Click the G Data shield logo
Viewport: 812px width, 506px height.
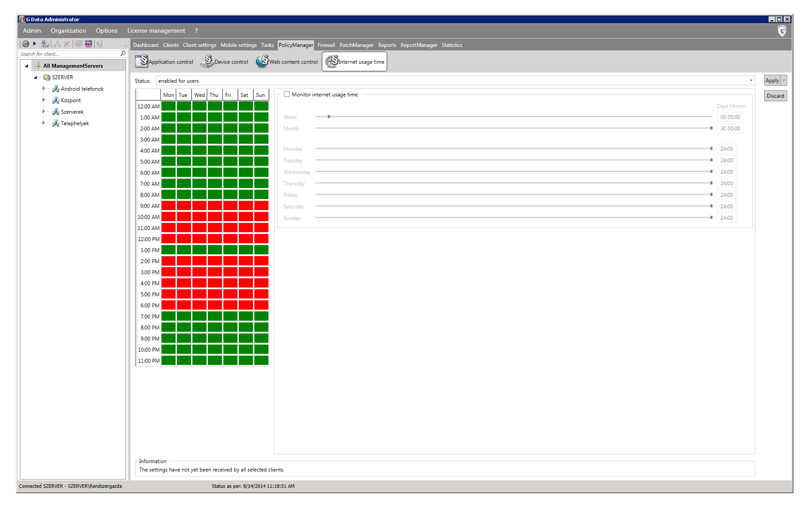782,31
